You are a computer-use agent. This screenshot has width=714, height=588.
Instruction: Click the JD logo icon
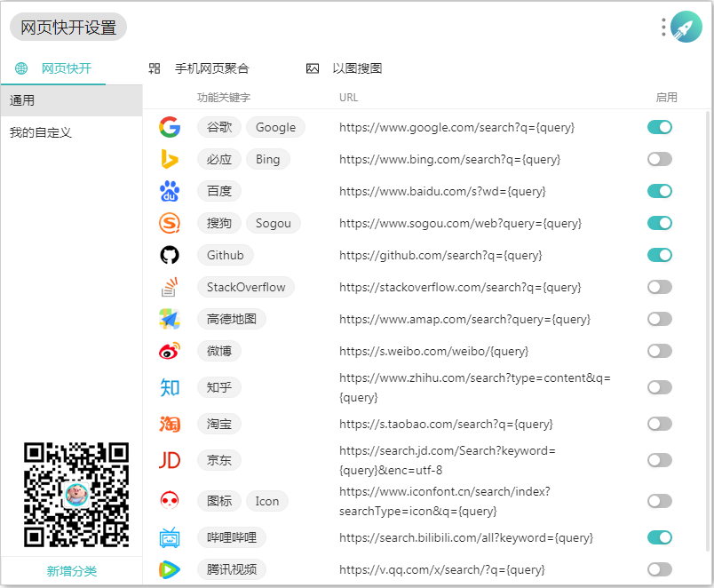click(x=170, y=460)
